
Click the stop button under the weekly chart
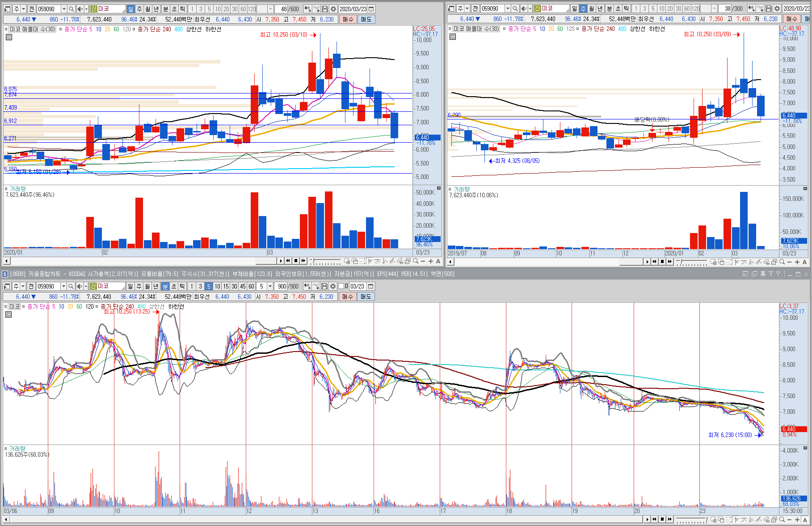662,262
